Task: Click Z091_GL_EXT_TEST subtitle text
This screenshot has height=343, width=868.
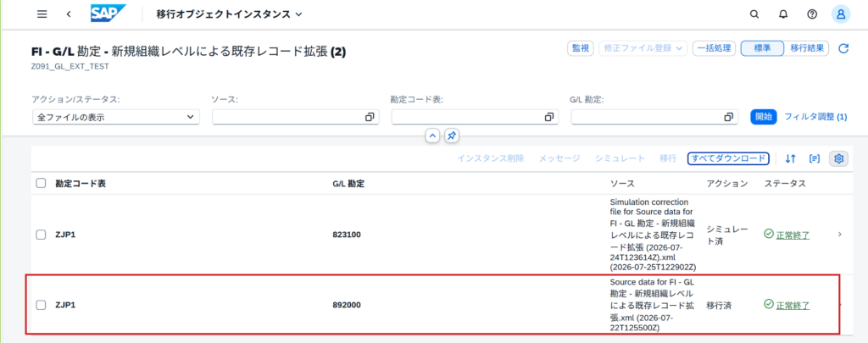Action: click(70, 66)
